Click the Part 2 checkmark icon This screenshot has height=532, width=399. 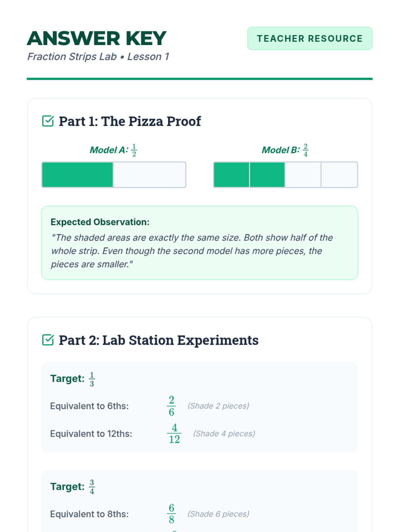(48, 340)
